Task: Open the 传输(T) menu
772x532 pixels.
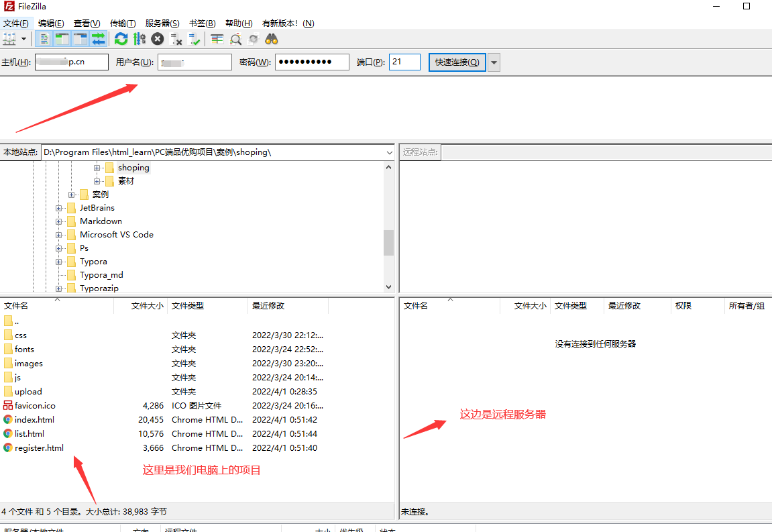Action: tap(123, 23)
